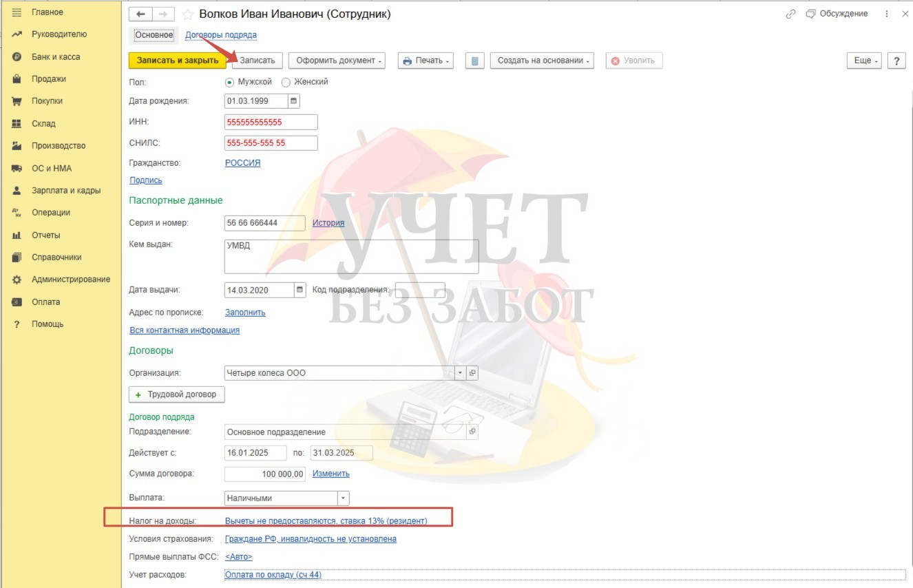
Task: Open the Организация record icon
Action: tap(472, 372)
